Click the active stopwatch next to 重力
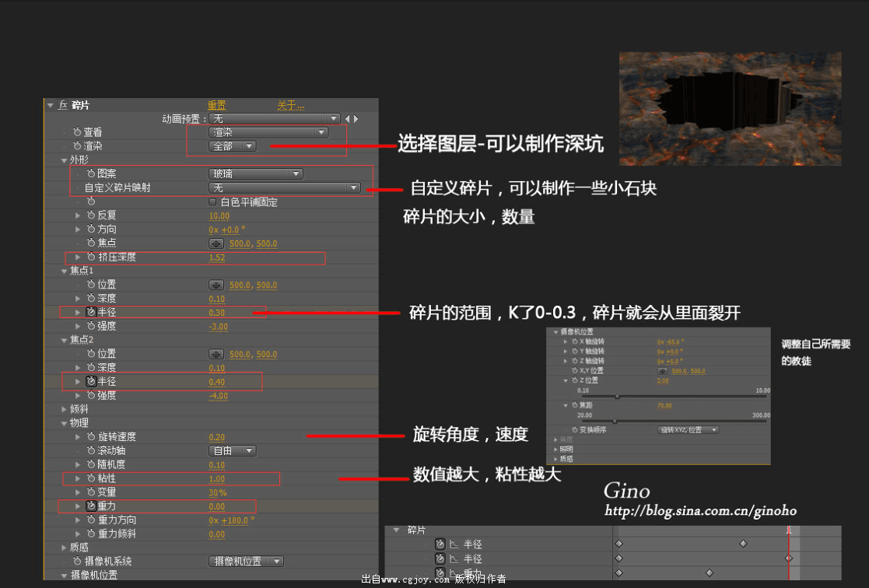This screenshot has width=869, height=588. pos(91,506)
